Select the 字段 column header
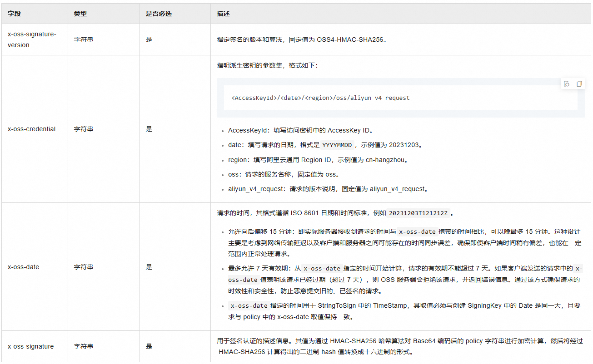 coord(14,14)
